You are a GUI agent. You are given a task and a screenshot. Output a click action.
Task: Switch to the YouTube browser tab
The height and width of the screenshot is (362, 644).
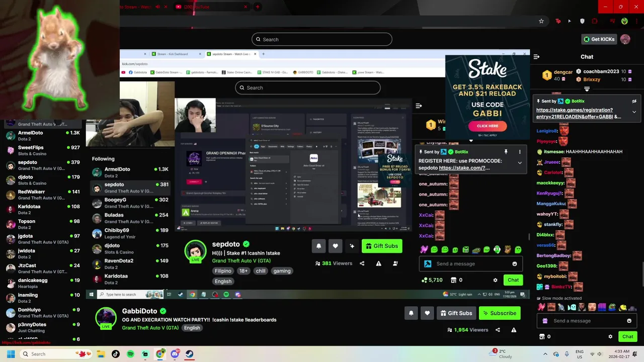211,7
